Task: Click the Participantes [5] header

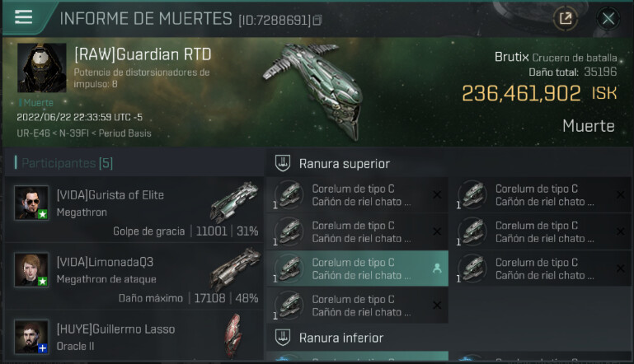Action: pos(67,163)
